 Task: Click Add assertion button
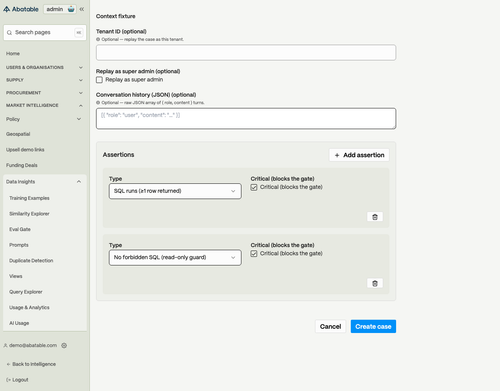tap(359, 155)
